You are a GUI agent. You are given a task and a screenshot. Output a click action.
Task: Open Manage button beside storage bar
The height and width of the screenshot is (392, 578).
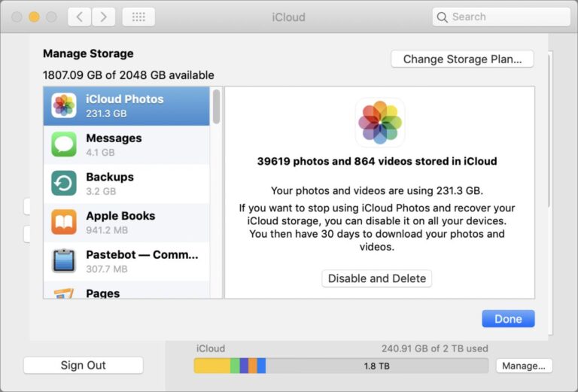(524, 366)
